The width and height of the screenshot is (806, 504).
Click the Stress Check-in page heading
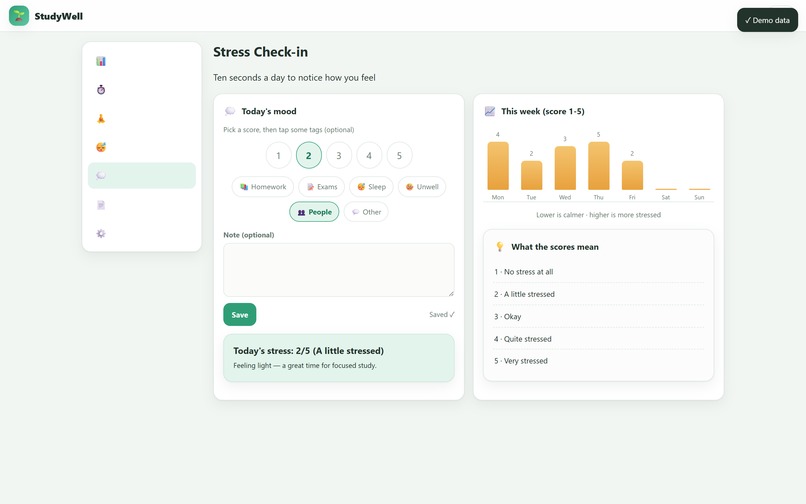(261, 52)
